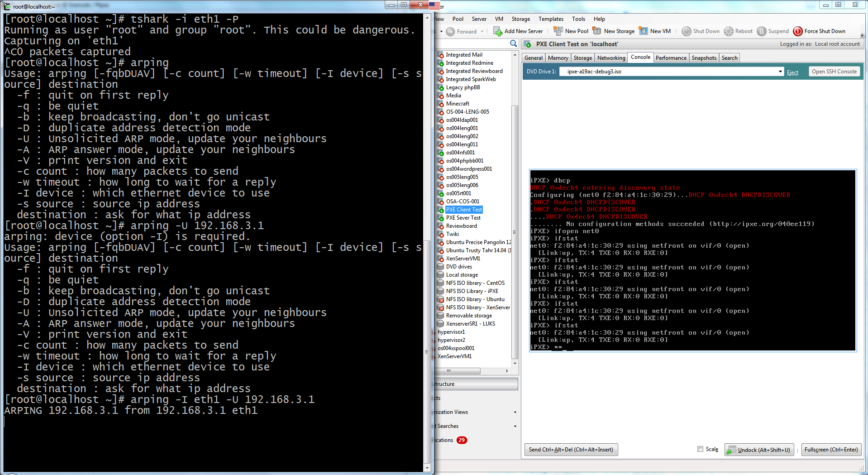The width and height of the screenshot is (868, 475).
Task: Click the Minecraft VM icon
Action: tap(440, 104)
